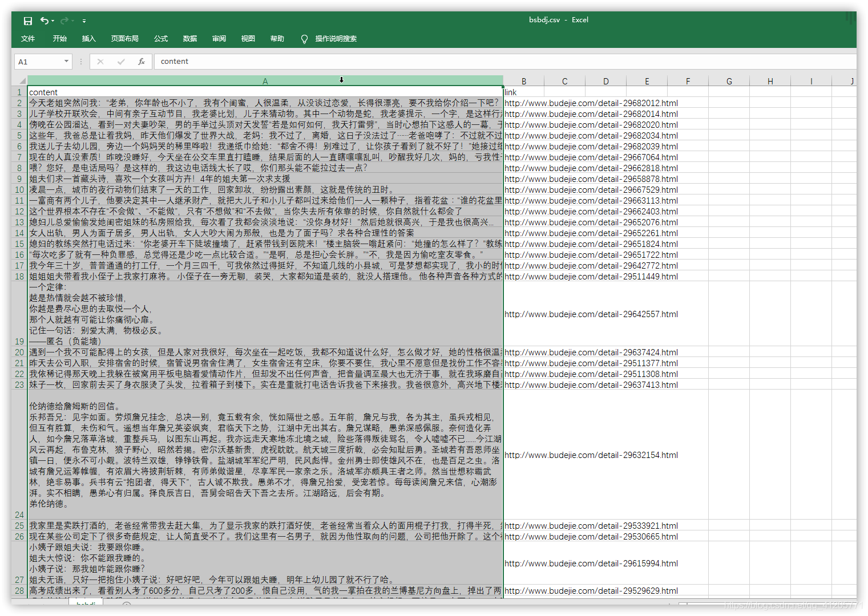Click the formula bar showing content

[x=505, y=62]
